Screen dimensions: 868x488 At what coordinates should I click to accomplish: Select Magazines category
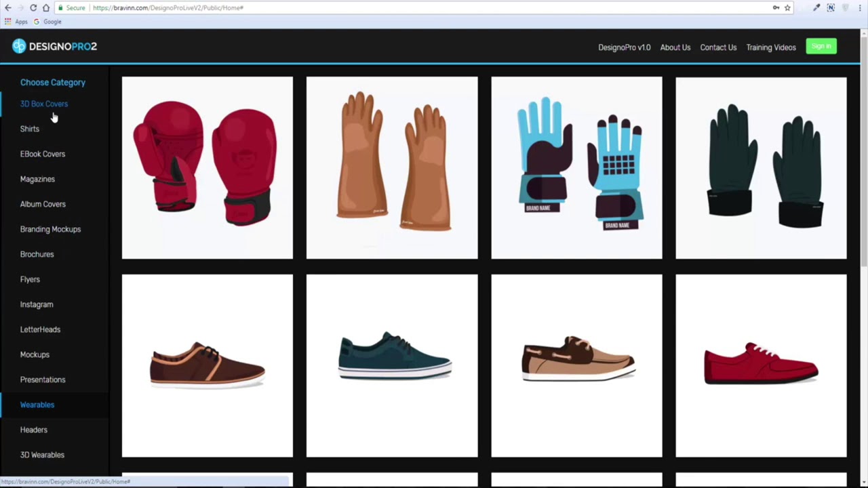tap(37, 179)
